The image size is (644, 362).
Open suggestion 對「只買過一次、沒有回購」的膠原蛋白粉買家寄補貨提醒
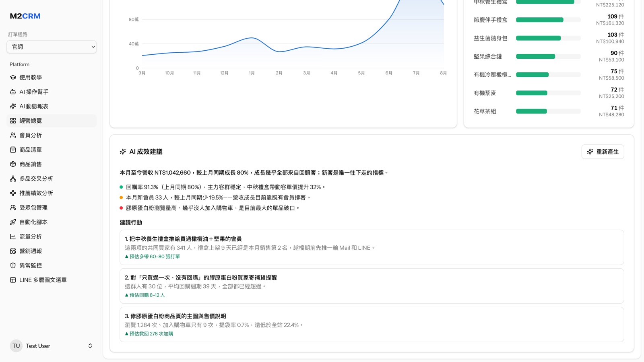372,286
